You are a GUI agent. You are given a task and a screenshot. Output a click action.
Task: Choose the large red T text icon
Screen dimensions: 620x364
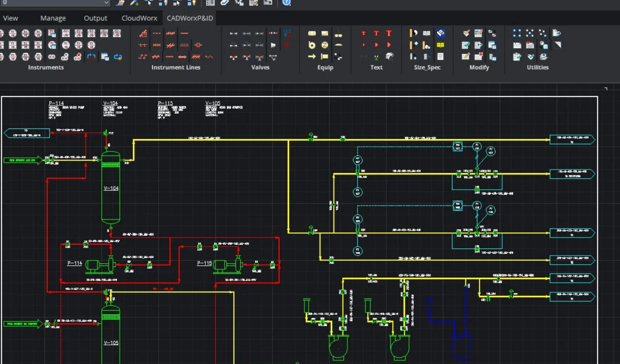[x=389, y=33]
